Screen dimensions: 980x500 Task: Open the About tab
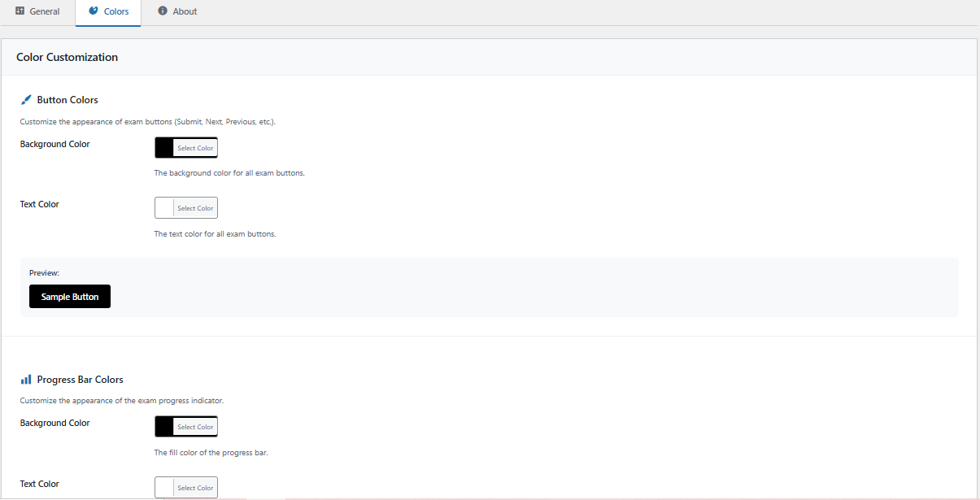(185, 11)
